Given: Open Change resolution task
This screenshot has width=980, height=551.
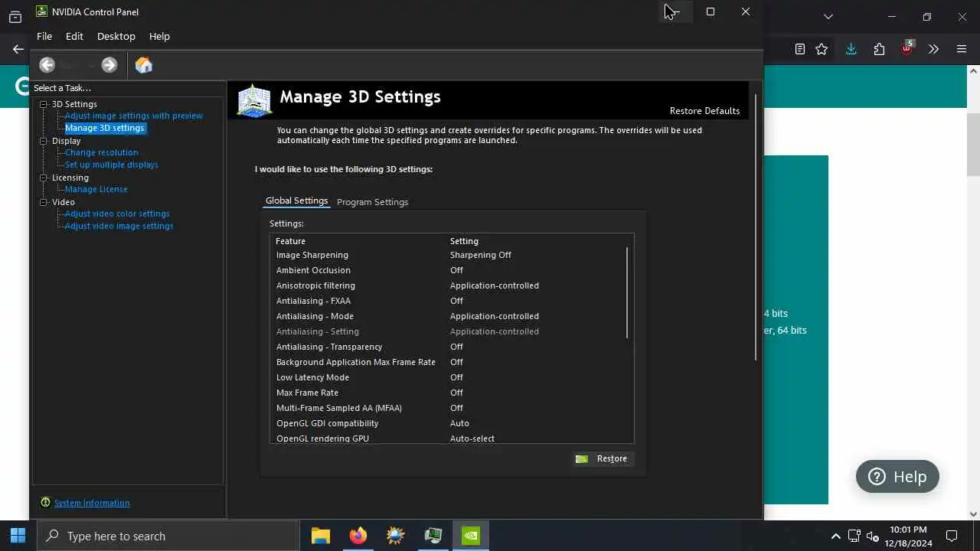Looking at the screenshot, I should point(102,152).
